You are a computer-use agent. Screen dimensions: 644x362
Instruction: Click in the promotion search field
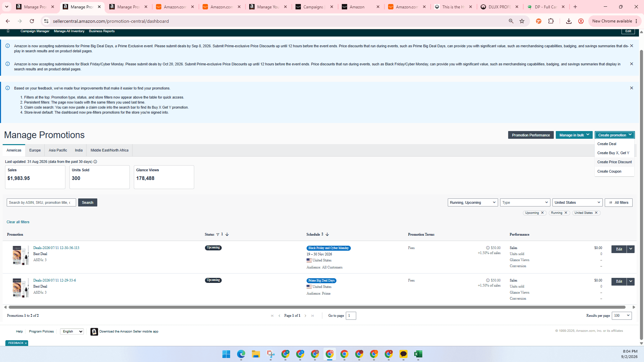tap(41, 202)
